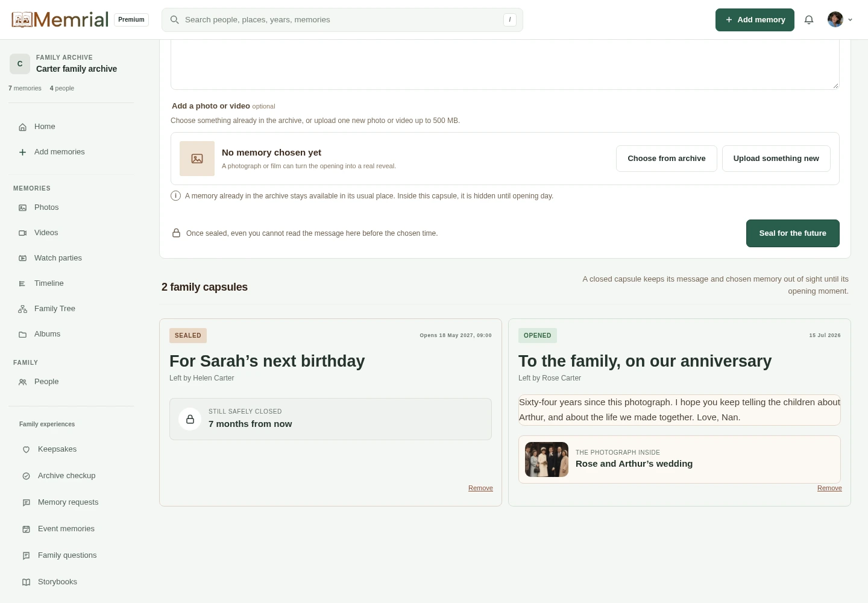
Task: Open Add memories in sidebar
Action: click(71, 152)
